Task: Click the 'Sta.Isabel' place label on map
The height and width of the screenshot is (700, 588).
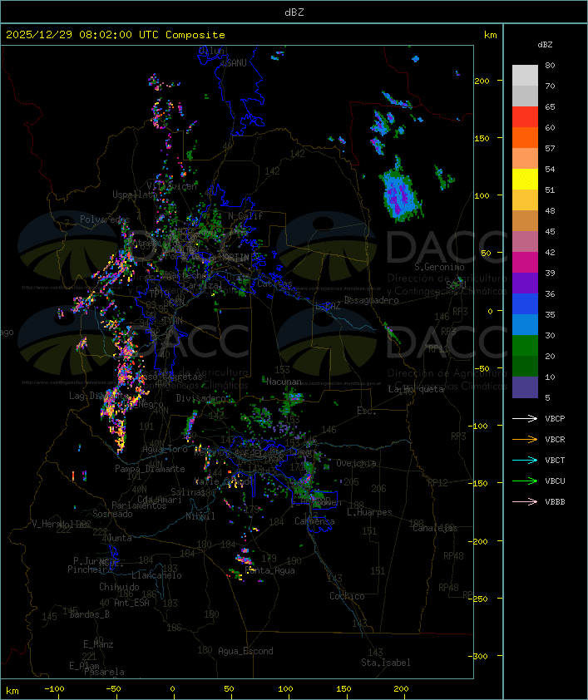Action: click(385, 663)
